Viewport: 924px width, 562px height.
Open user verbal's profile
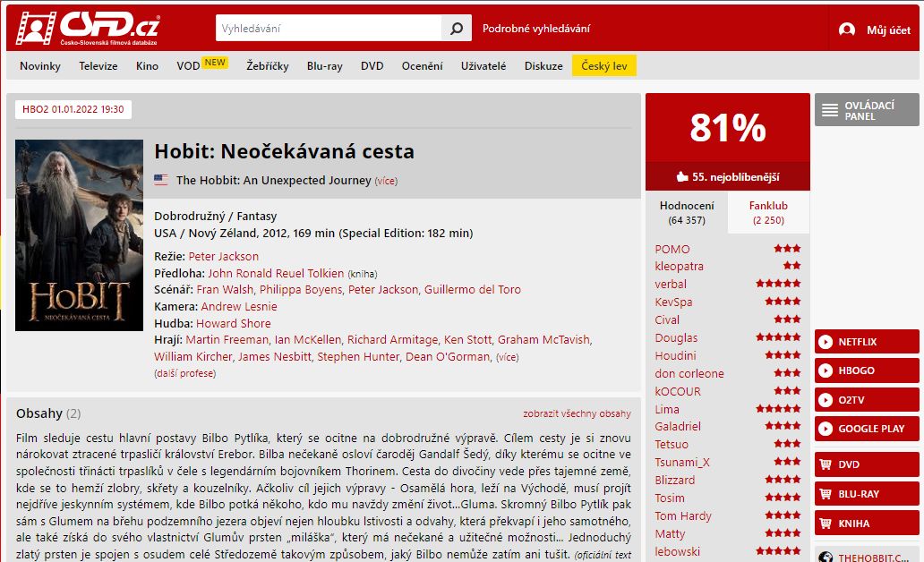[671, 284]
